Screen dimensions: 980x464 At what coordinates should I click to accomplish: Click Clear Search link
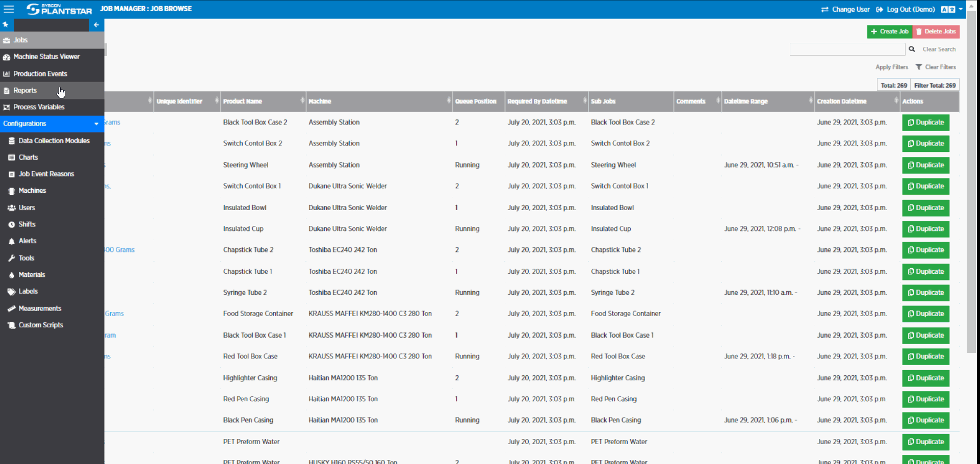pos(939,49)
